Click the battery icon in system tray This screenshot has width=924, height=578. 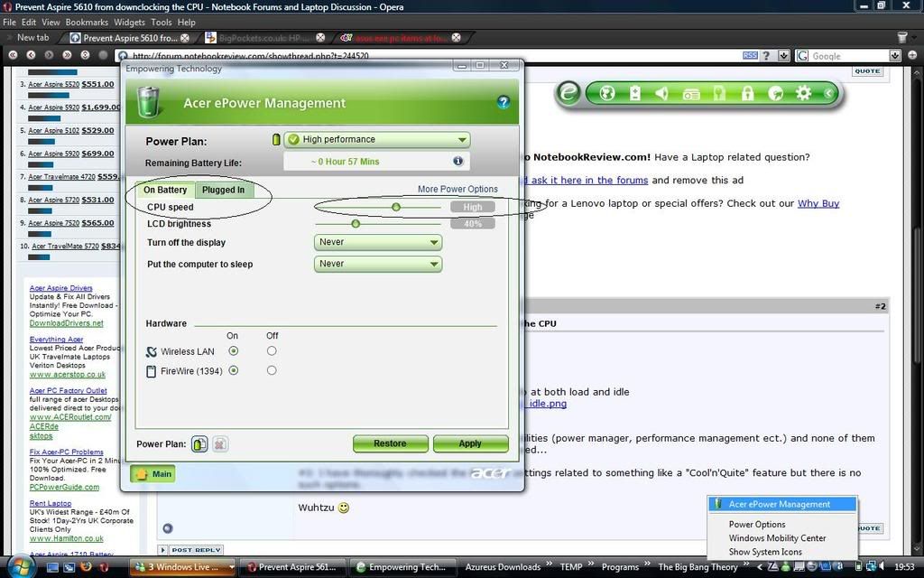[x=861, y=567]
